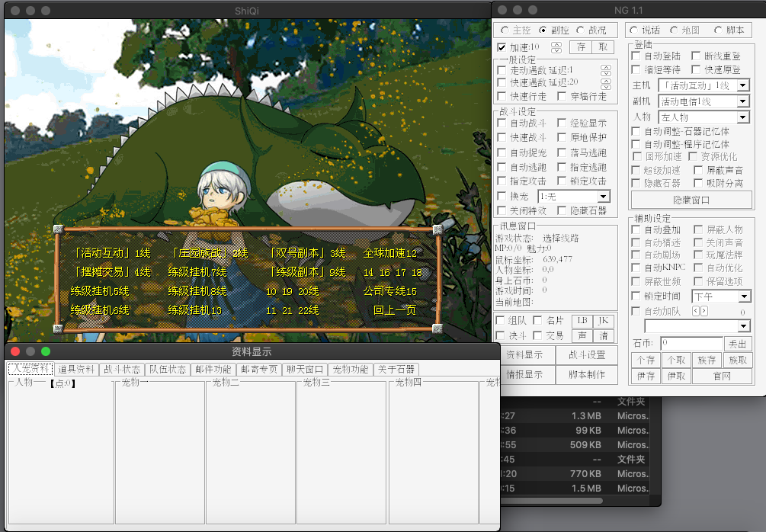The width and height of the screenshot is (766, 532).
Task: Increase the 加速 speed stepper value
Action: pyautogui.click(x=556, y=44)
